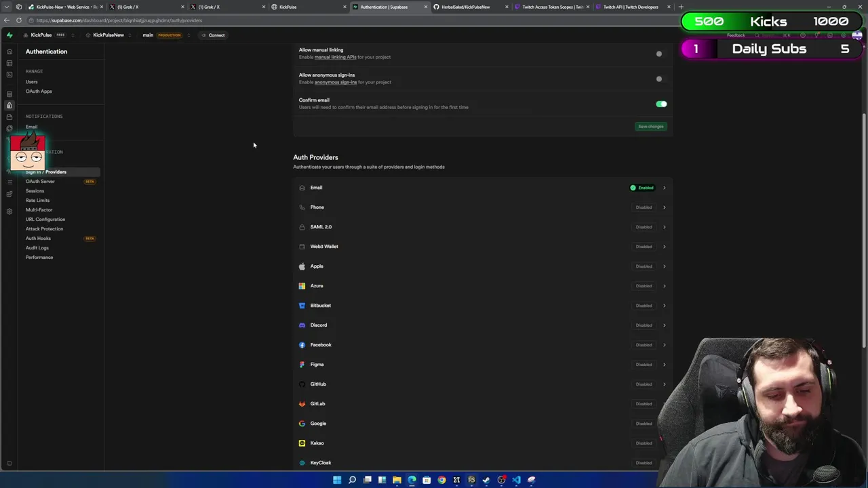The width and height of the screenshot is (868, 488).
Task: Click the Bitbucket provider icon
Action: (302, 306)
